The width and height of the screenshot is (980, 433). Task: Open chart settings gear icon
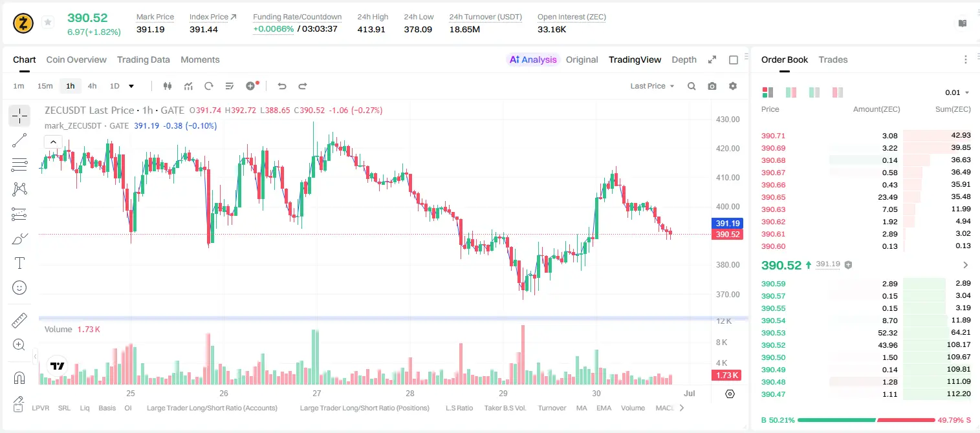click(733, 86)
